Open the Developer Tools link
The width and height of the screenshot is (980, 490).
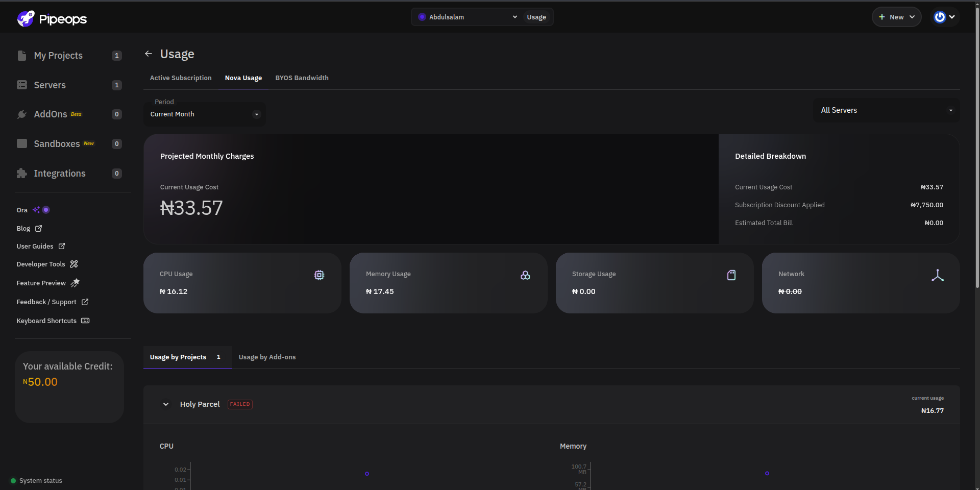pyautogui.click(x=47, y=264)
